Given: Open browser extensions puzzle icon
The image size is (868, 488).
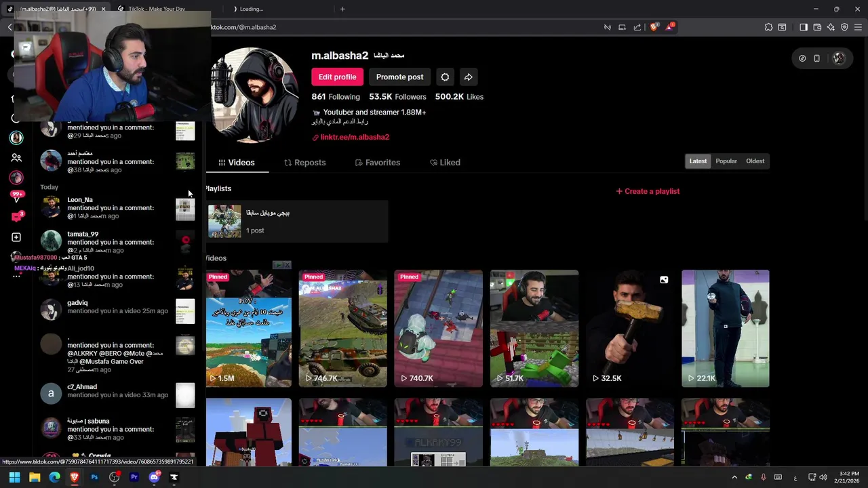Looking at the screenshot, I should click(768, 27).
